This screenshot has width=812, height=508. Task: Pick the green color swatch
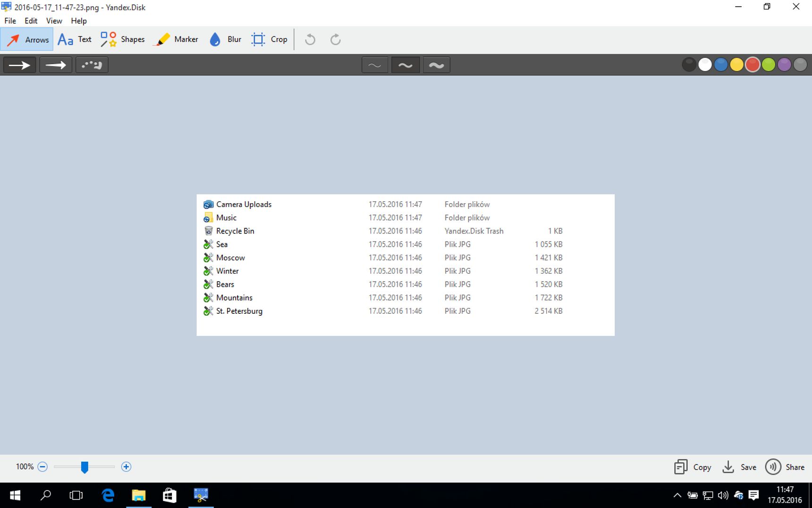tap(769, 64)
